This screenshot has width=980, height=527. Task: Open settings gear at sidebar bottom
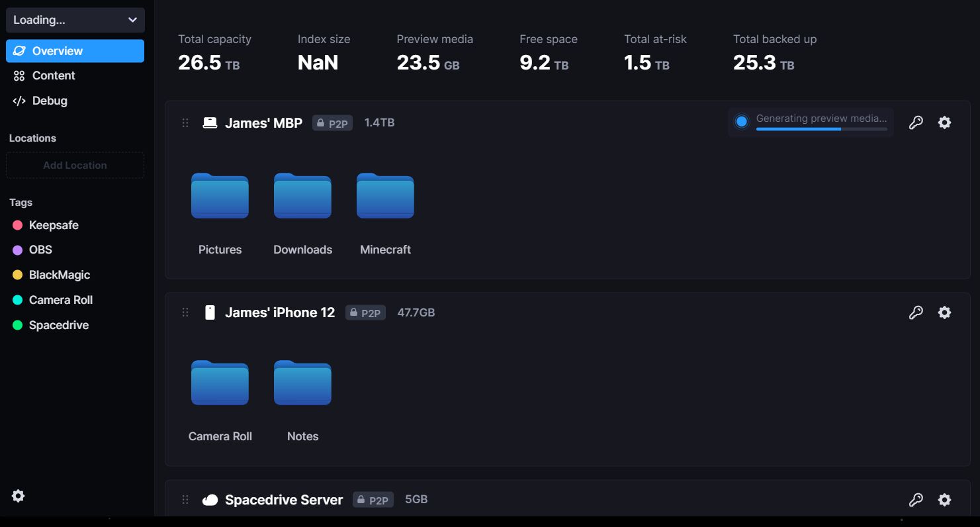coord(19,496)
